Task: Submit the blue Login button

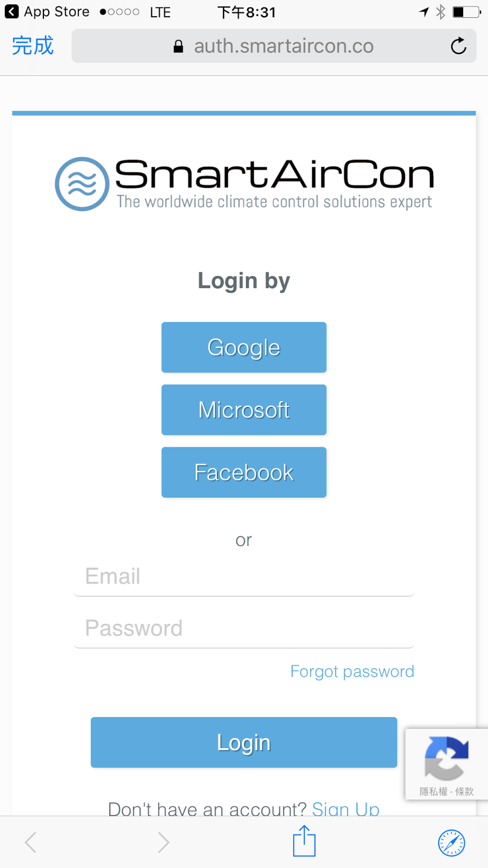Action: pyautogui.click(x=244, y=742)
